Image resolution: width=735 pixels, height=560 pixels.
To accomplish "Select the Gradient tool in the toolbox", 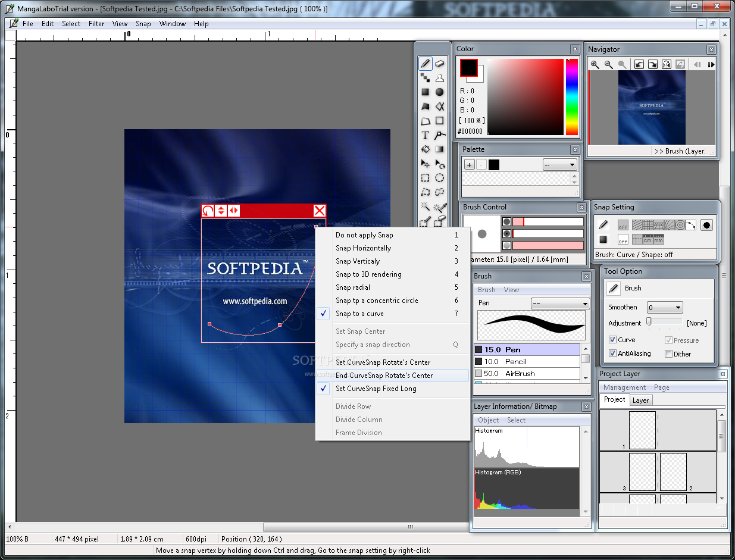I will [440, 149].
